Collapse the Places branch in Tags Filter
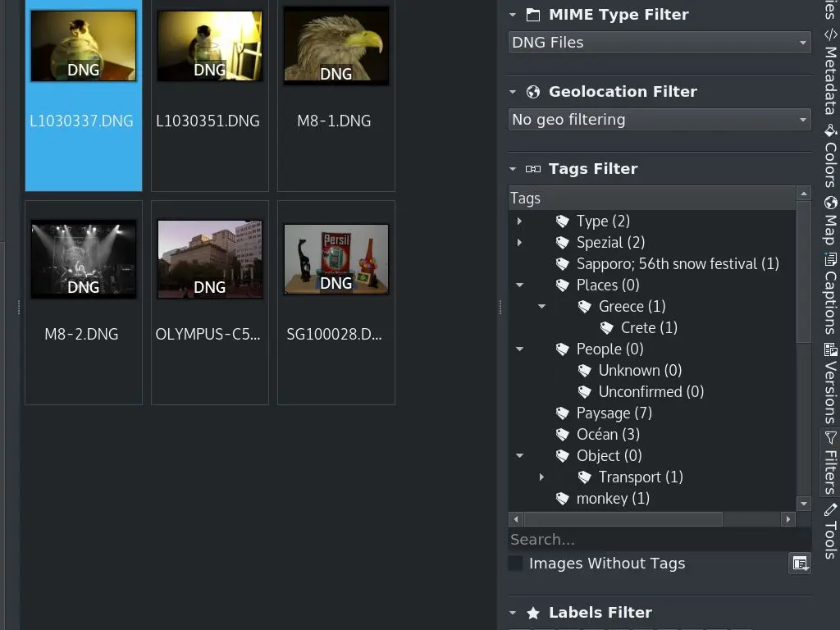Image resolution: width=840 pixels, height=630 pixels. tap(519, 285)
